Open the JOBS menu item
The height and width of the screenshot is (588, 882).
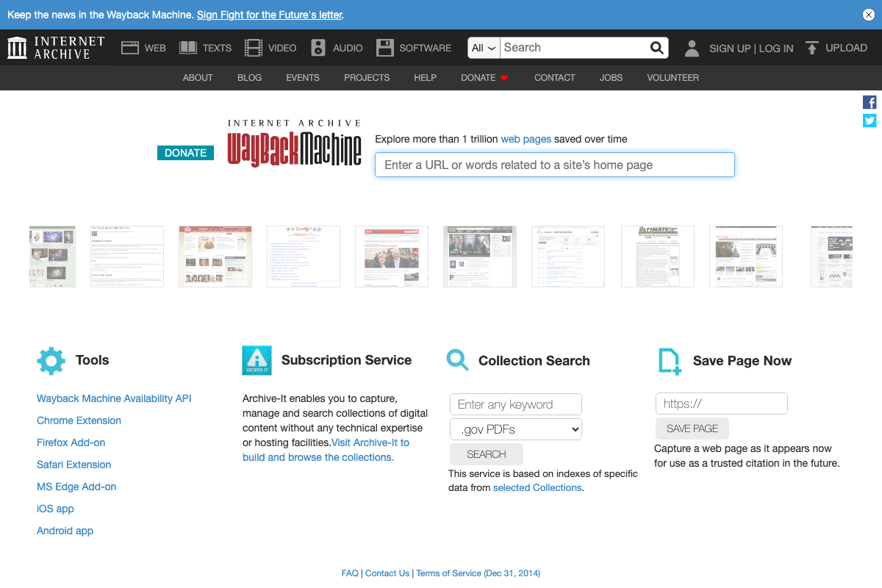[x=611, y=78]
